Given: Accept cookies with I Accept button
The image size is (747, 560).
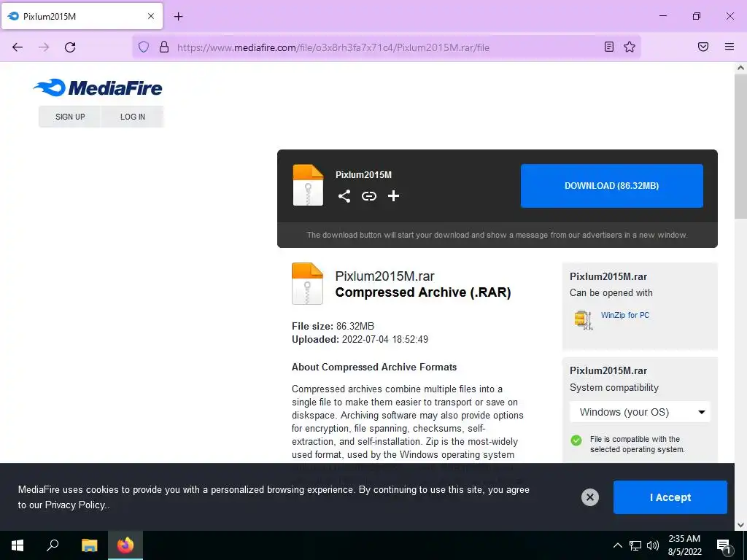Looking at the screenshot, I should [670, 497].
